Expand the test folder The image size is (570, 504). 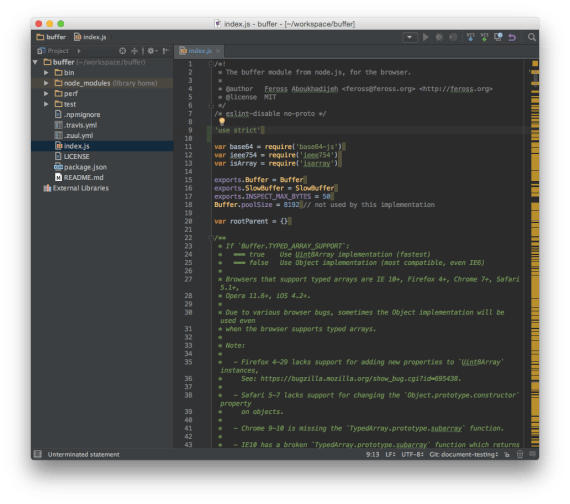[x=46, y=104]
